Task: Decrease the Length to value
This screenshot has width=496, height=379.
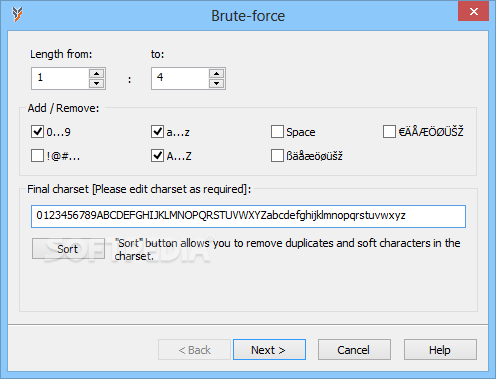Action: [216, 83]
